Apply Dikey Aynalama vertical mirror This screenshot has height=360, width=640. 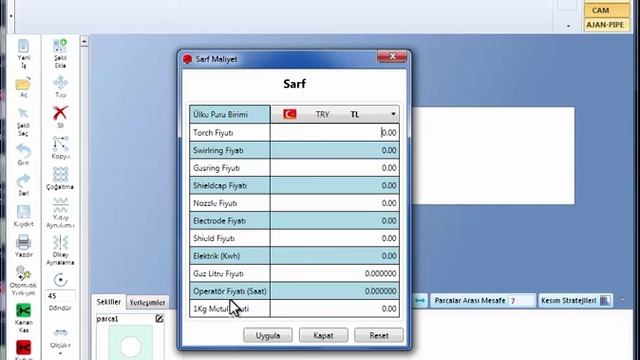[x=60, y=242]
